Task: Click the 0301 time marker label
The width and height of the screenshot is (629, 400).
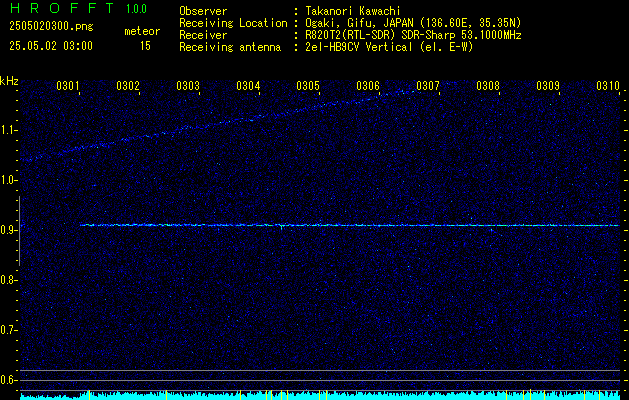Action: (x=67, y=85)
